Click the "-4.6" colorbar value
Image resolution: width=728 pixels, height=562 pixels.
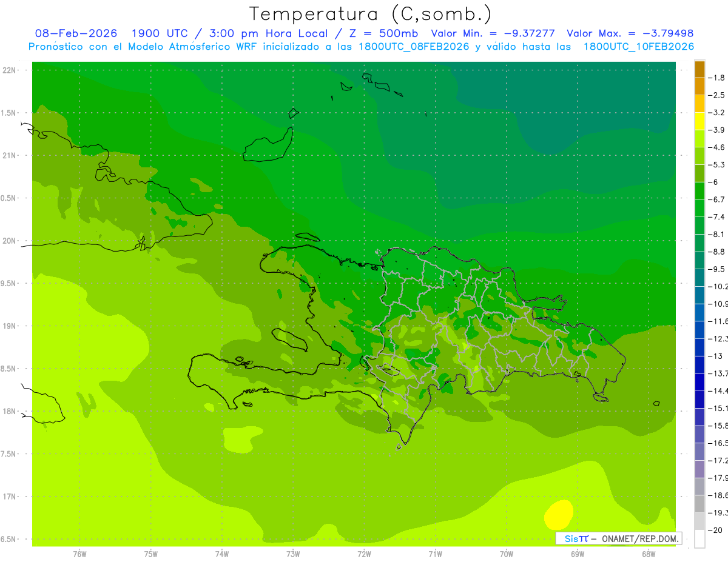click(716, 147)
